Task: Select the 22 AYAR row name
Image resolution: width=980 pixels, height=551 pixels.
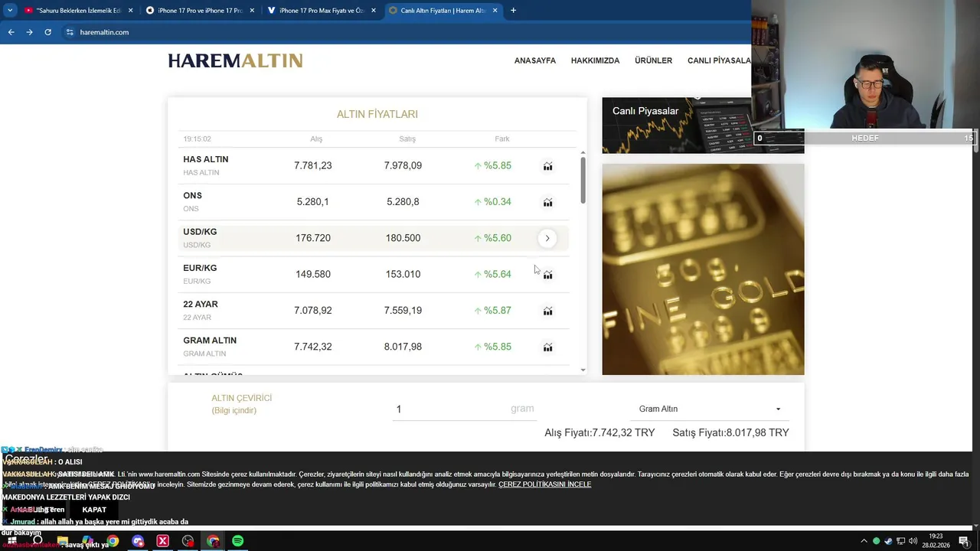Action: 201,304
